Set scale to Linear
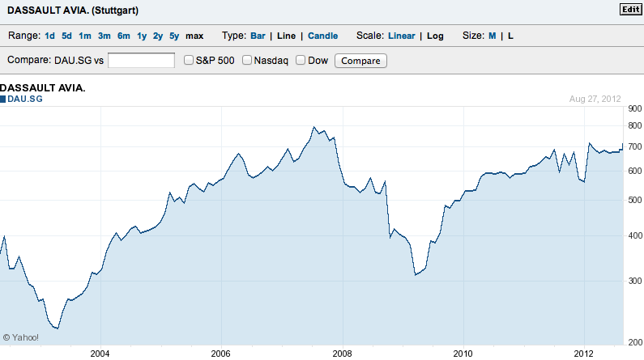Image resolution: width=644 pixels, height=360 pixels. click(x=402, y=36)
